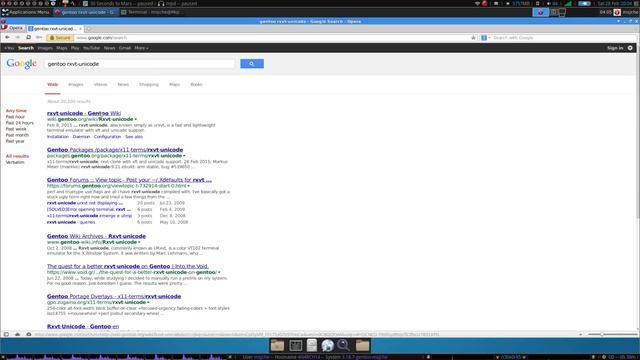The image size is (640, 360).
Task: Open the search engine selector dropdown
Action: click(x=485, y=38)
